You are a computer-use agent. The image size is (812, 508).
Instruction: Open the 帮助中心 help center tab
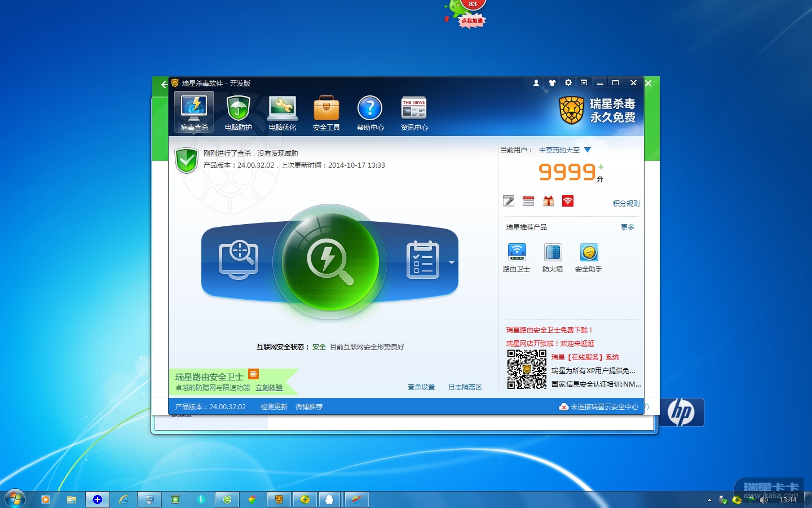point(370,112)
